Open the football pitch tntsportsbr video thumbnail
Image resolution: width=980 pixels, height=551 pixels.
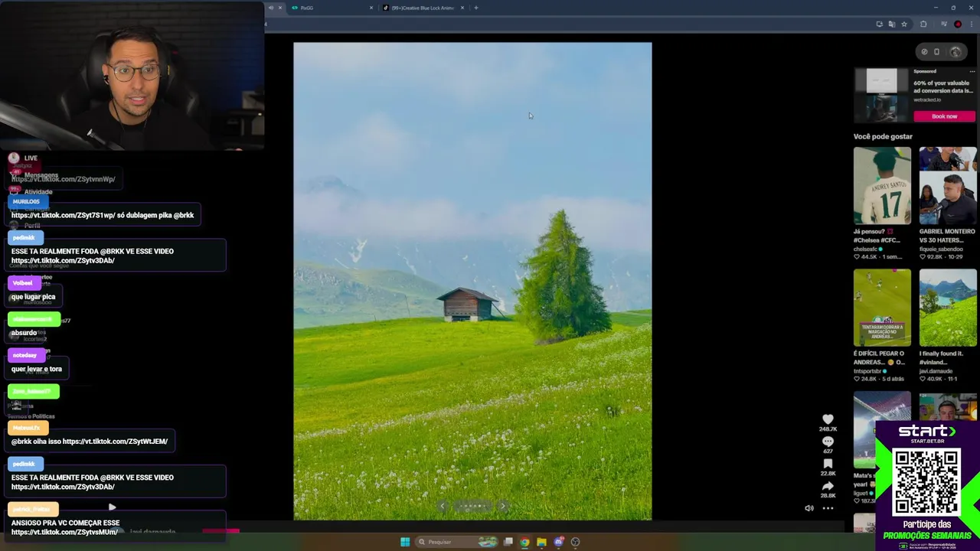tap(882, 308)
